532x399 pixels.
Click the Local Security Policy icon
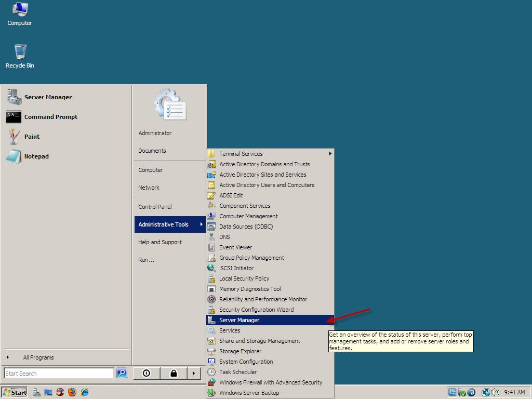click(211, 278)
